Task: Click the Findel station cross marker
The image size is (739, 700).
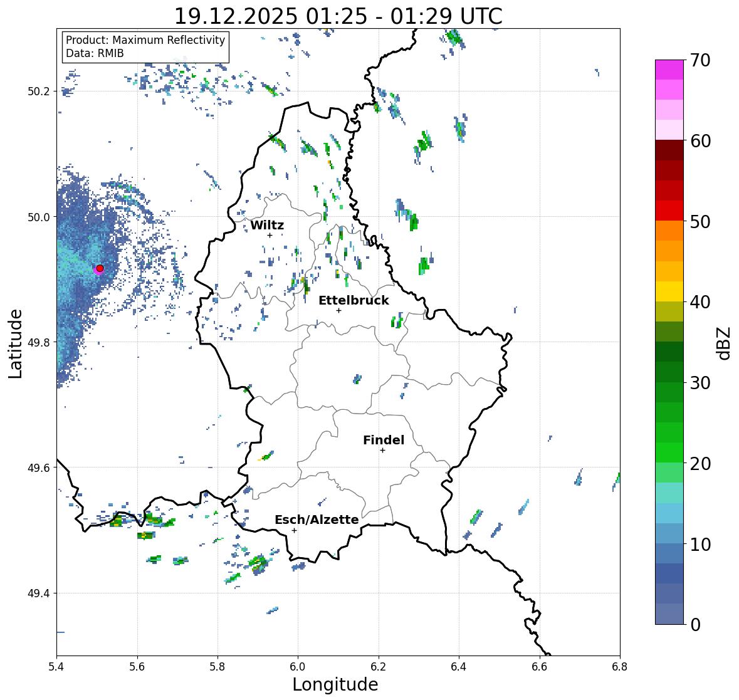Action: tap(383, 451)
